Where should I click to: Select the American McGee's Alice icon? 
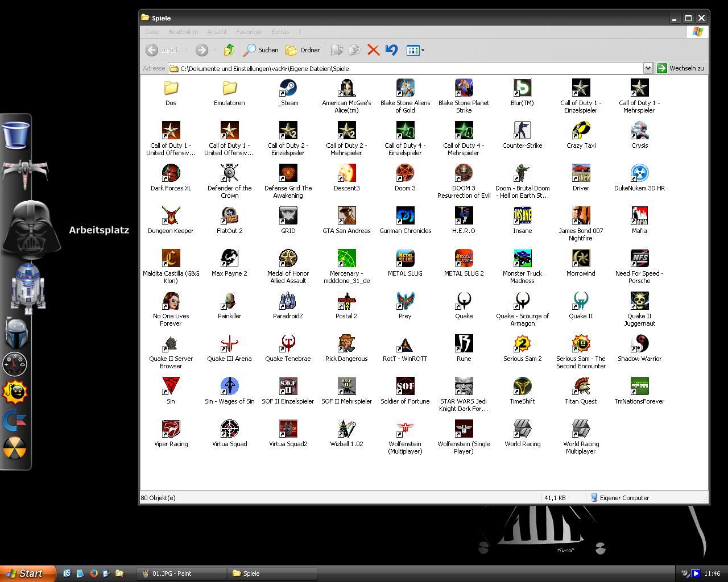346,88
